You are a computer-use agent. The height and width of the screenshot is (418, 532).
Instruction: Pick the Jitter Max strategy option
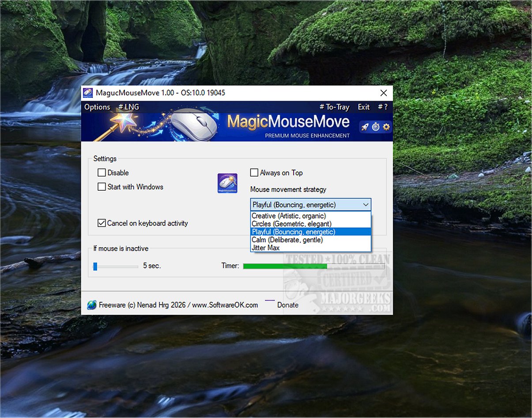[265, 248]
